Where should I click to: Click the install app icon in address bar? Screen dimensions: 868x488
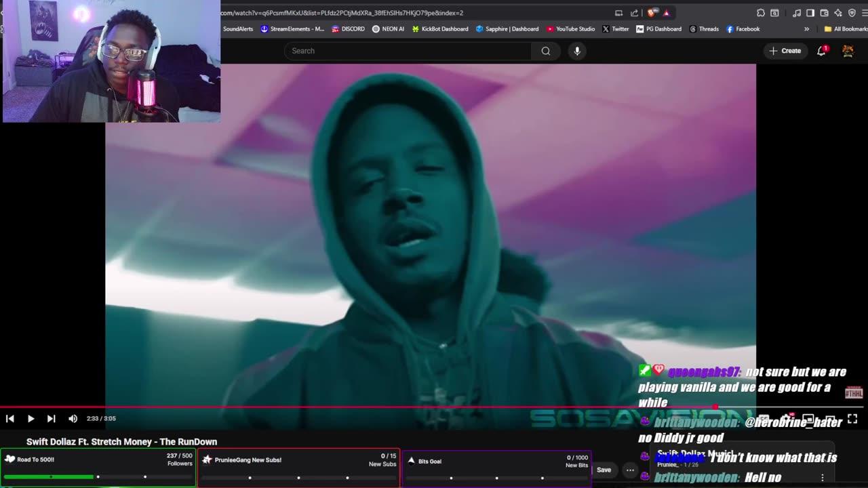[x=618, y=13]
